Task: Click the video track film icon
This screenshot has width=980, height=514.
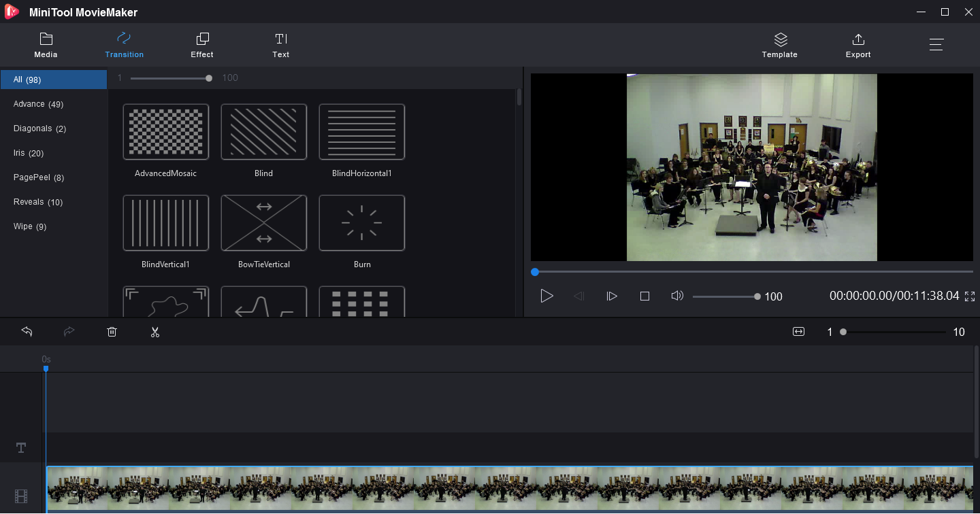Action: 21,497
